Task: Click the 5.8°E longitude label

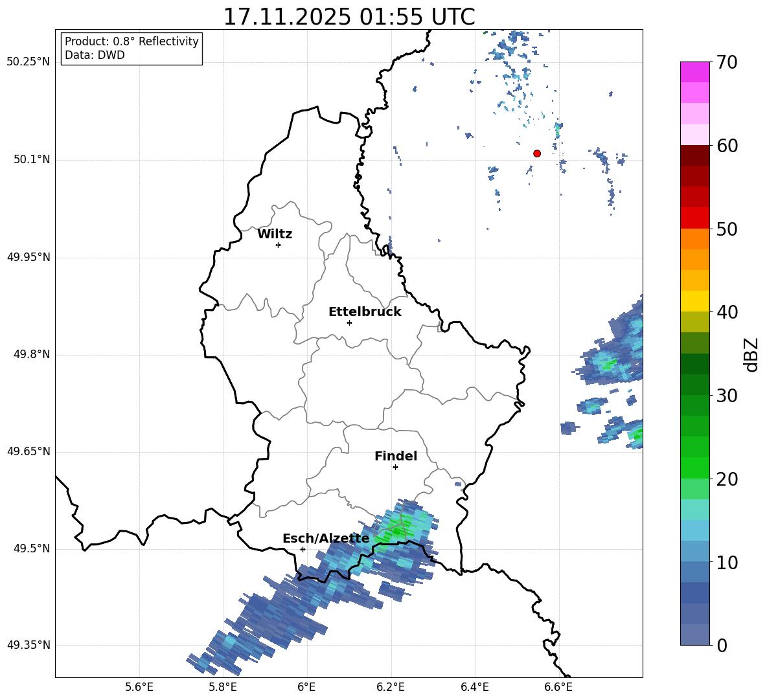Action: point(223,687)
